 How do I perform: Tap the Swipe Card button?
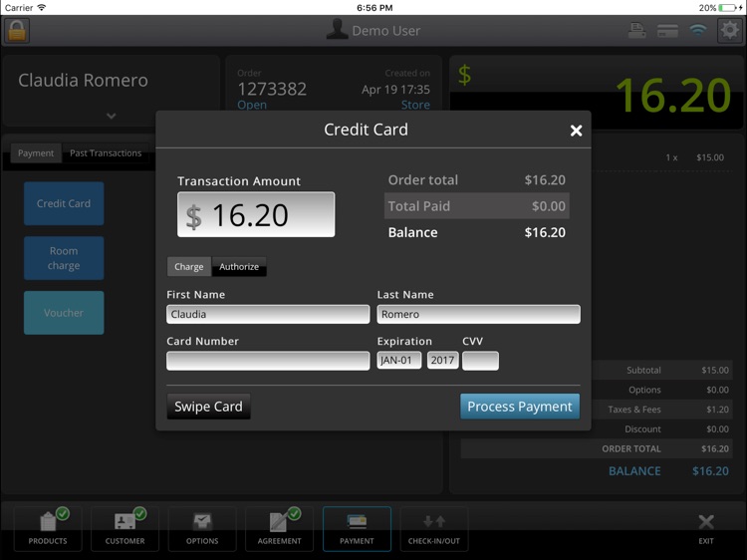point(208,407)
